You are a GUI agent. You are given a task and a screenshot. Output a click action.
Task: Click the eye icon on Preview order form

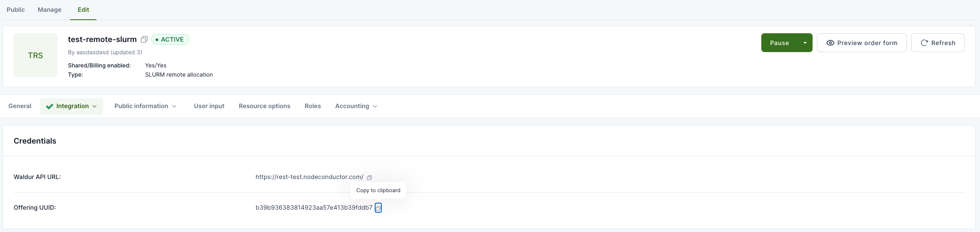(x=830, y=43)
